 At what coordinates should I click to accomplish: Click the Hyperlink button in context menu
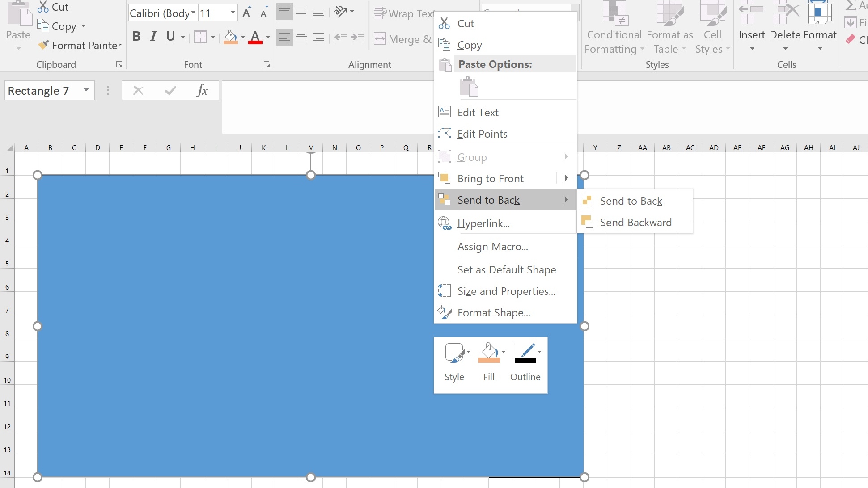(x=483, y=223)
